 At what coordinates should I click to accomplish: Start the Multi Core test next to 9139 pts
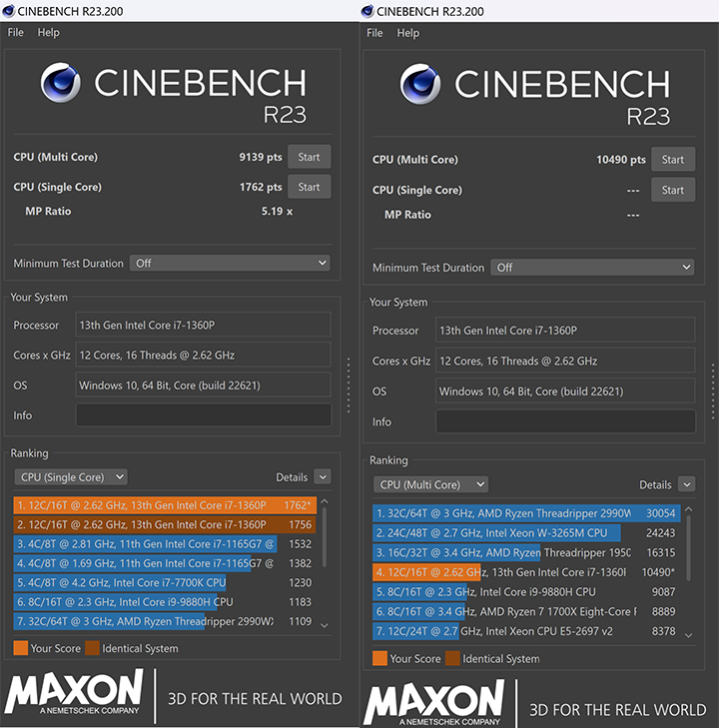coord(309,157)
